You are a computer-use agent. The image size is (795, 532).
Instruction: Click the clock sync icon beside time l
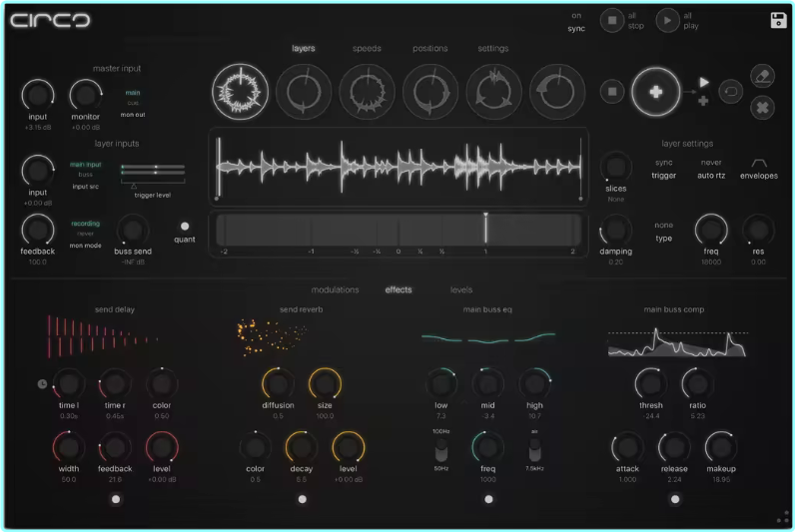pyautogui.click(x=42, y=383)
